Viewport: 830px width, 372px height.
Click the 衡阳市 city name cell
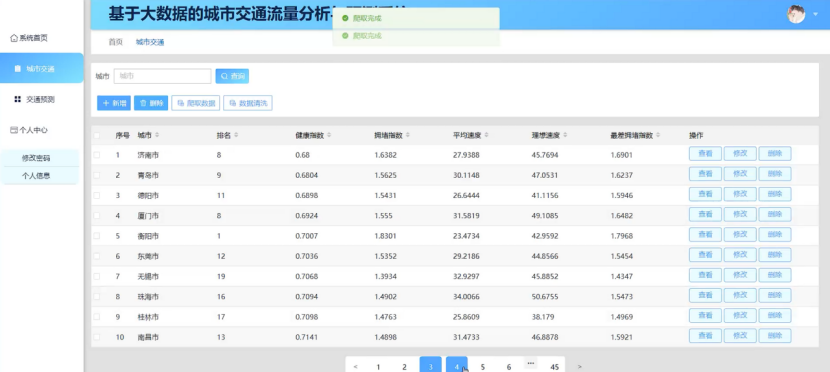click(x=148, y=236)
